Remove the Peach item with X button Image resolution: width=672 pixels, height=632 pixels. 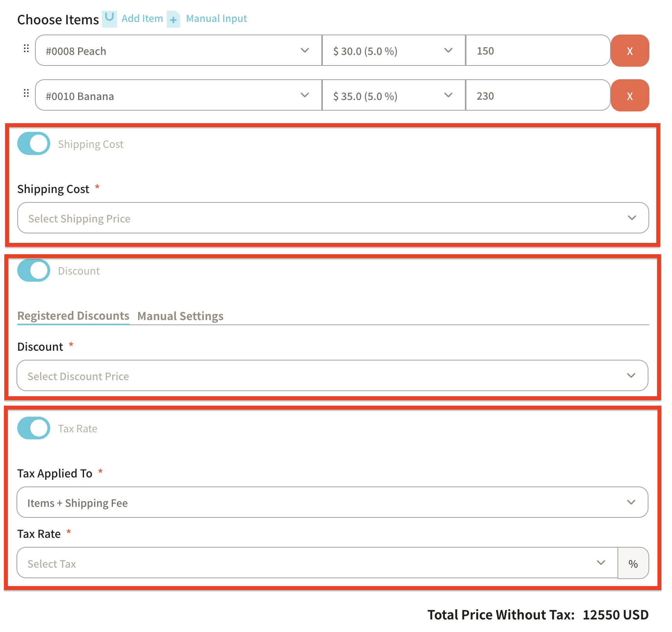click(x=629, y=51)
